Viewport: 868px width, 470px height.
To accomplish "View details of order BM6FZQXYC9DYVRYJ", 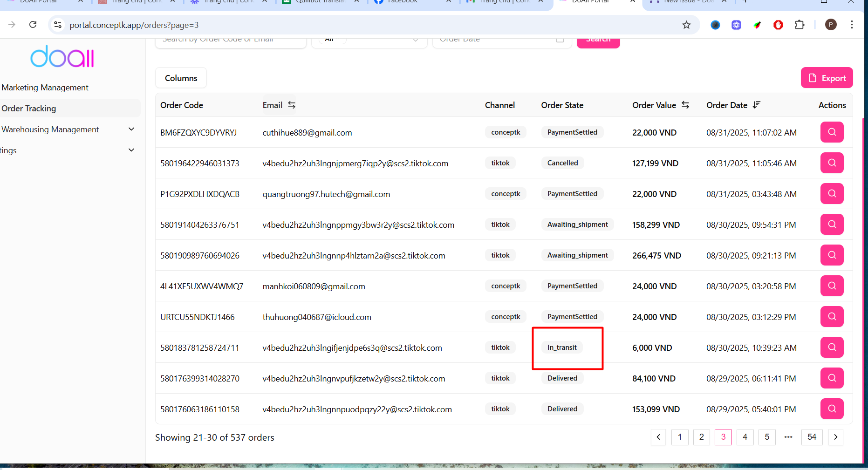I will tap(832, 132).
